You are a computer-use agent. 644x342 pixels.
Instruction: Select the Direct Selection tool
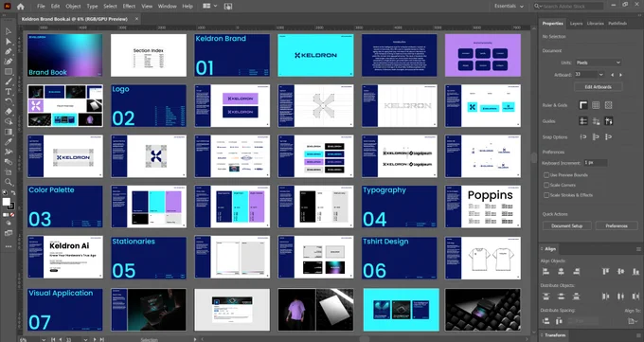pos(9,41)
